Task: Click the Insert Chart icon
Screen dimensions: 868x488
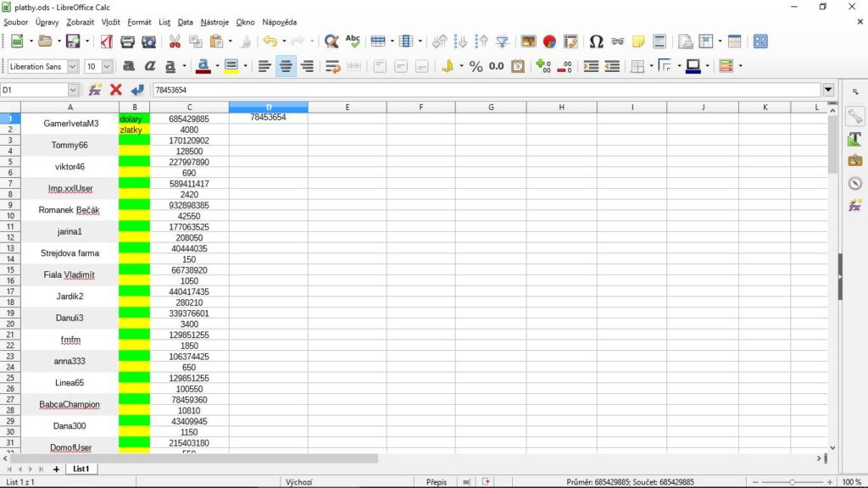Action: pos(549,41)
